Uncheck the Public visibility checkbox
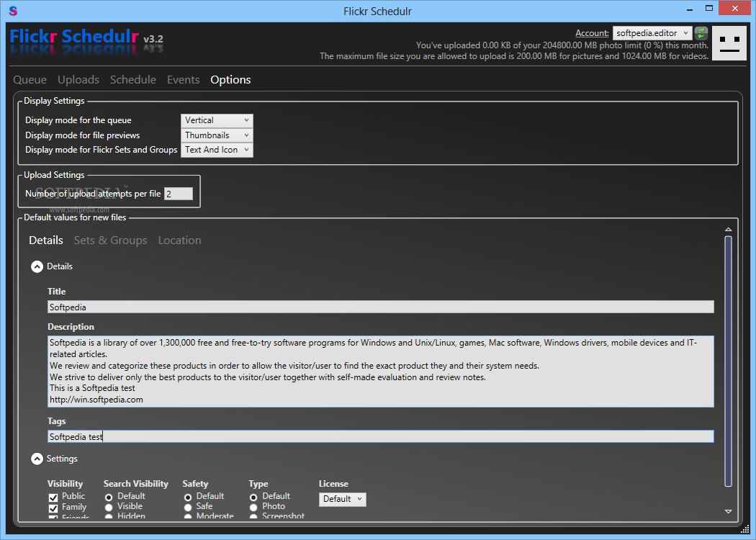This screenshot has height=540, width=756. (53, 498)
